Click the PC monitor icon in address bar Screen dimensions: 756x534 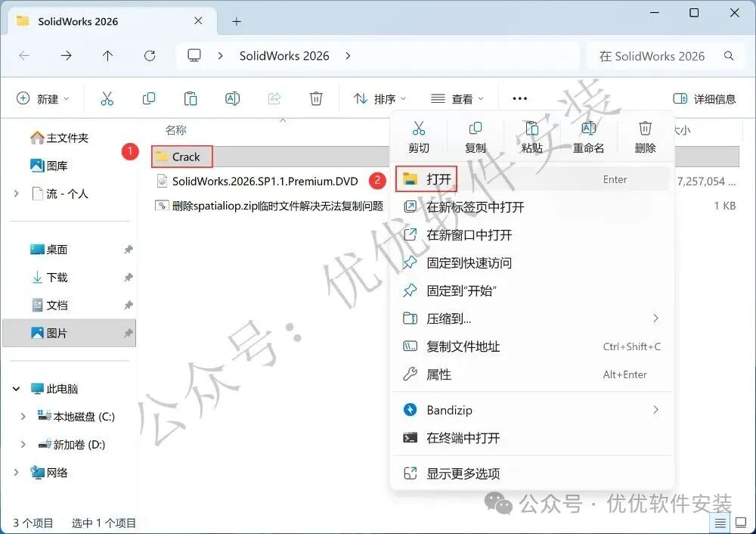click(x=194, y=55)
